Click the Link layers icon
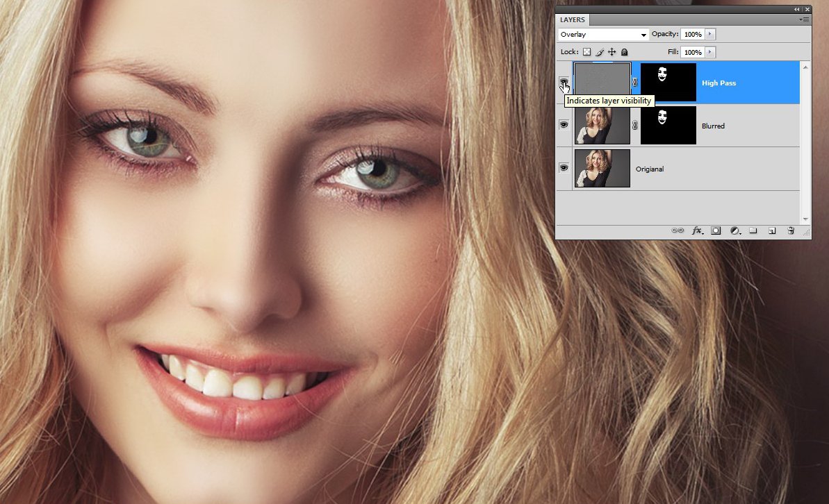Screen dimensions: 829x504 678,230
